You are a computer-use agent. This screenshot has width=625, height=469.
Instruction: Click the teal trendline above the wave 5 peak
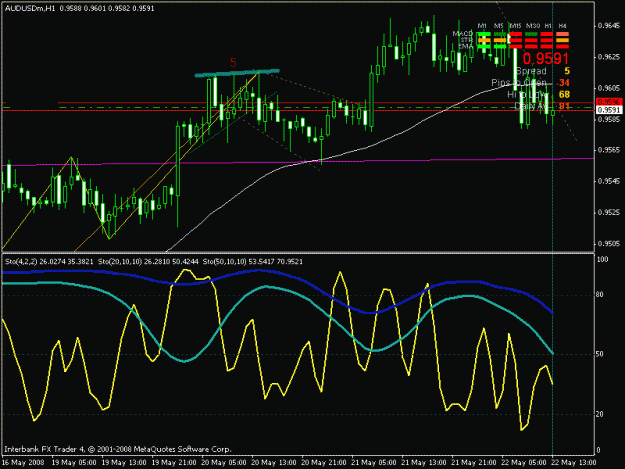[237, 73]
